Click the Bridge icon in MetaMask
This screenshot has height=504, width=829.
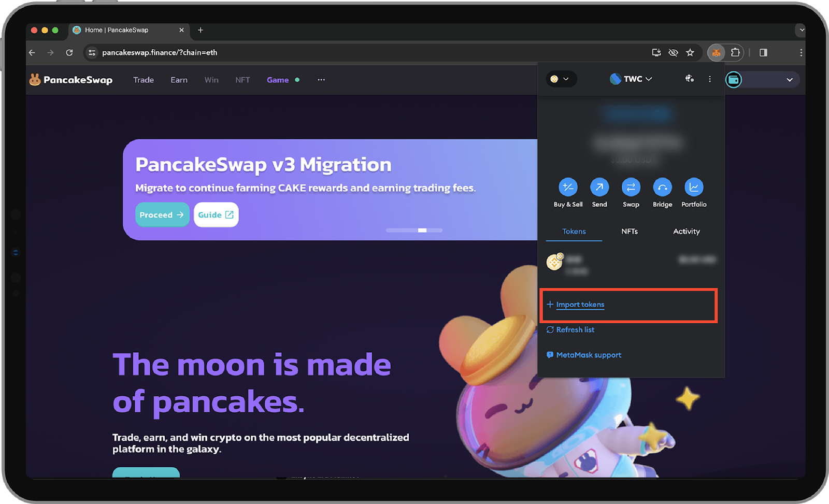(x=663, y=187)
